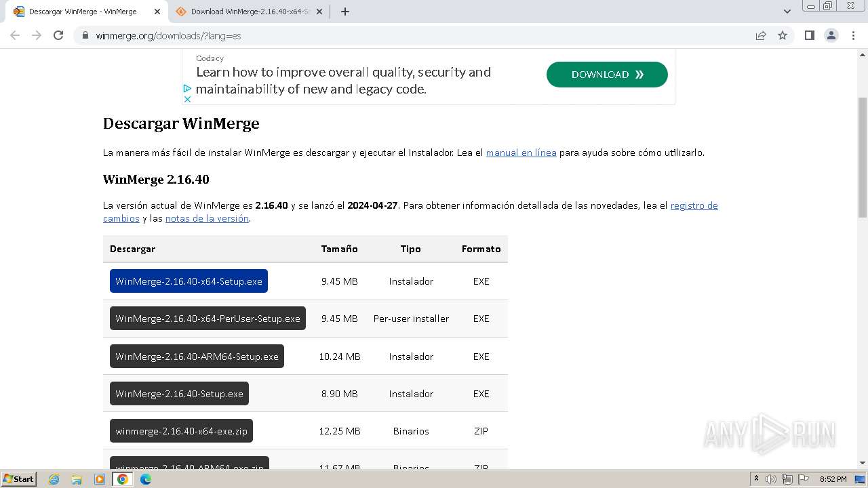Click the padlock site info icon
Image resolution: width=868 pixels, height=488 pixels.
coord(85,35)
